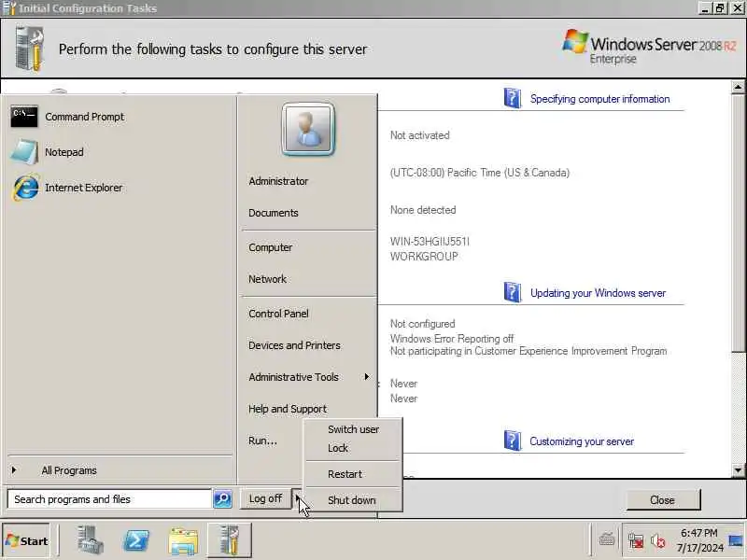Choose Shut down from the power menu
This screenshot has height=560, width=747.
click(x=354, y=500)
